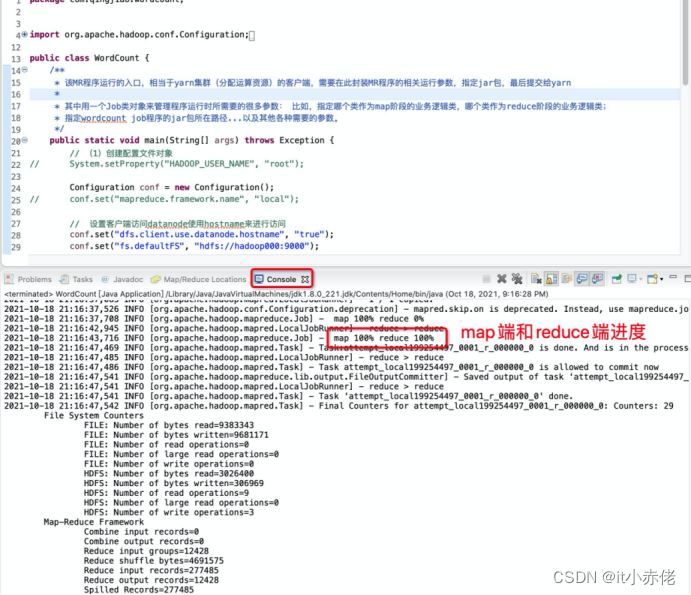Click 'HDFS: Number of write operations=3' line

pos(169,513)
